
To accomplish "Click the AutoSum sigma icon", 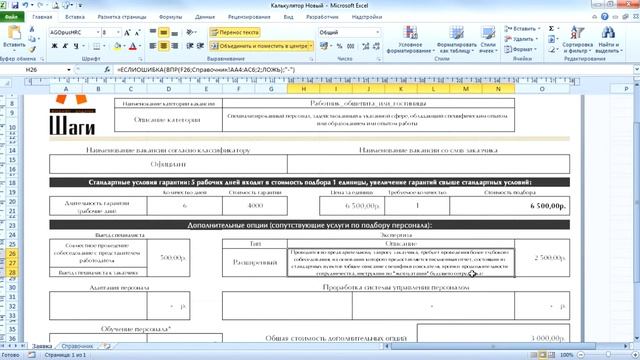I will [x=551, y=29].
